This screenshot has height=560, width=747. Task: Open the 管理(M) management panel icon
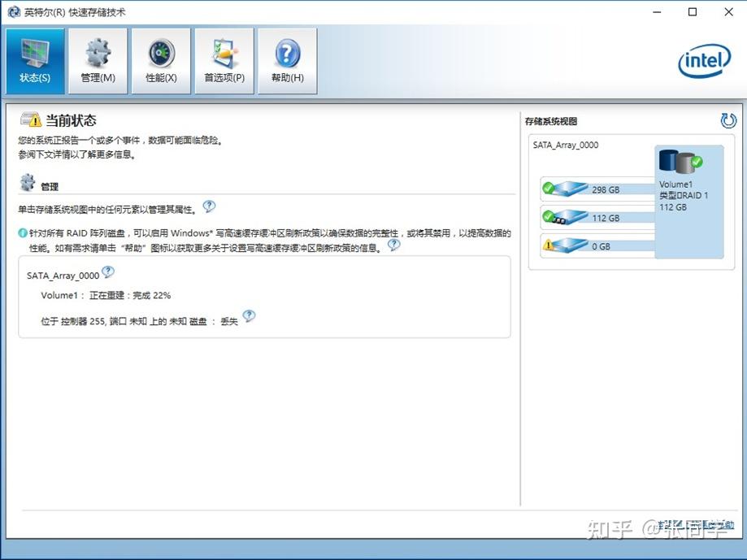point(97,60)
